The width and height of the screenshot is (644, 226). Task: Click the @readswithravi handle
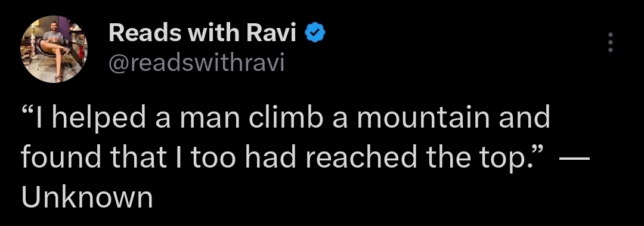click(196, 63)
